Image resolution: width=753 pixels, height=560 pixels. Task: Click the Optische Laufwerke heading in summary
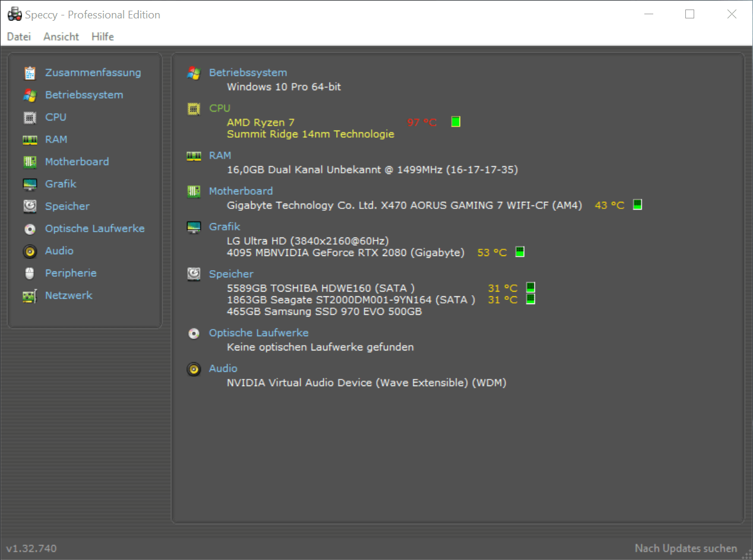[x=259, y=333]
